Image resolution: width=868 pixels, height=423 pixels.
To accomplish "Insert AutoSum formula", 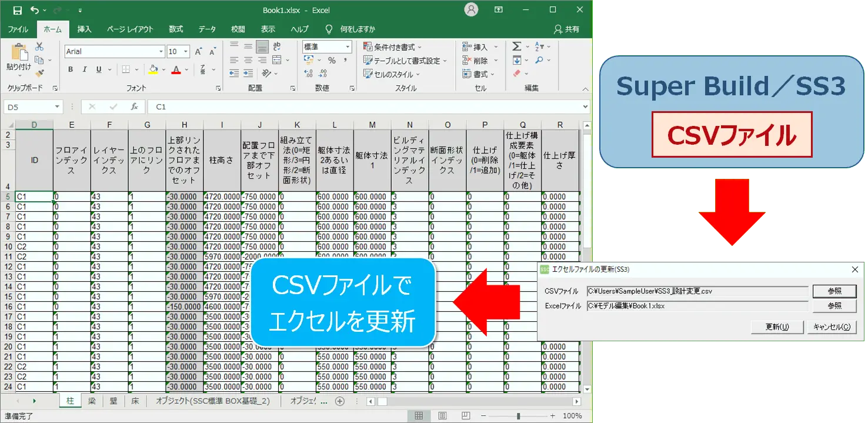I will pos(517,46).
